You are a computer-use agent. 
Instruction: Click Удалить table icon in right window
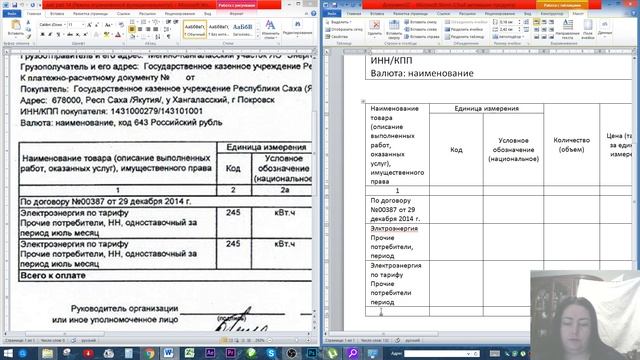[x=374, y=29]
